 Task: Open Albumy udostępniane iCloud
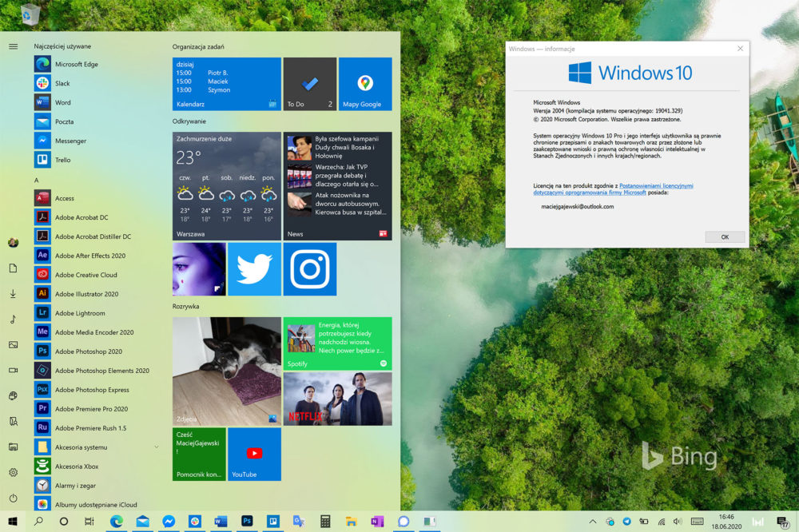click(x=97, y=505)
